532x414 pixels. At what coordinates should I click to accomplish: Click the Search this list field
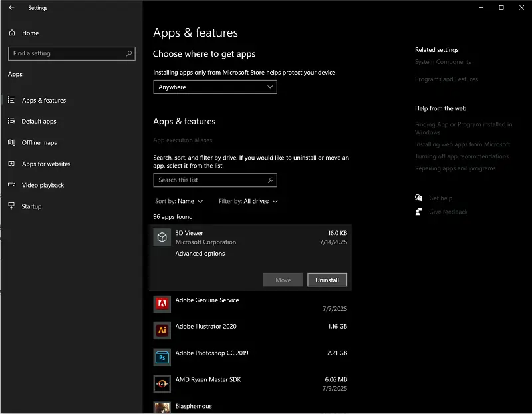[209, 180]
